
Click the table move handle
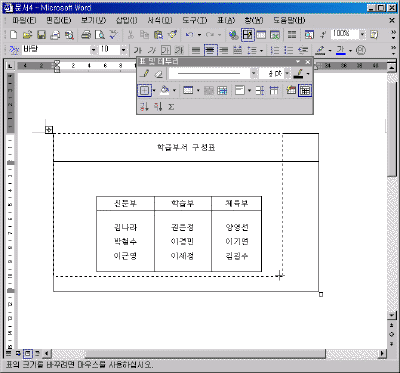tap(49, 130)
